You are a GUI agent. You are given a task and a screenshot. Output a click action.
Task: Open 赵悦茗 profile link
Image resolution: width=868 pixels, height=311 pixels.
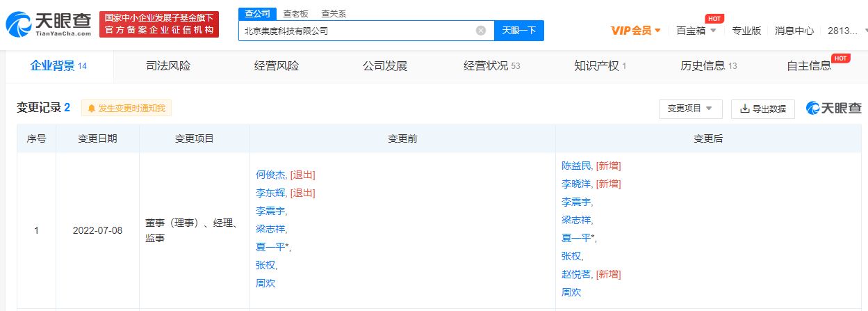click(x=576, y=274)
